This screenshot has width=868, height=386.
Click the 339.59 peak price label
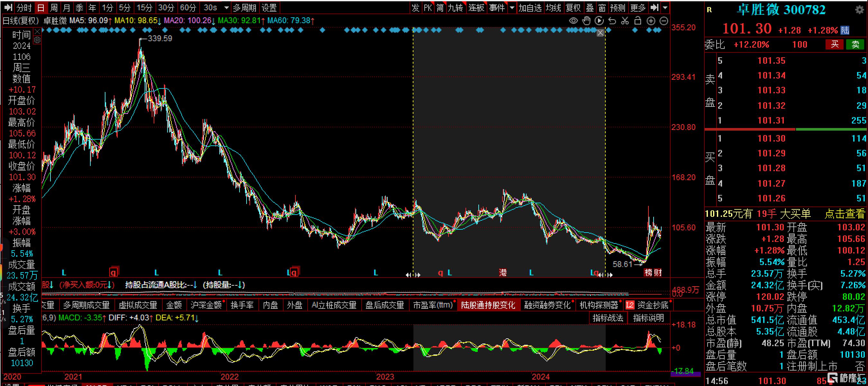160,38
